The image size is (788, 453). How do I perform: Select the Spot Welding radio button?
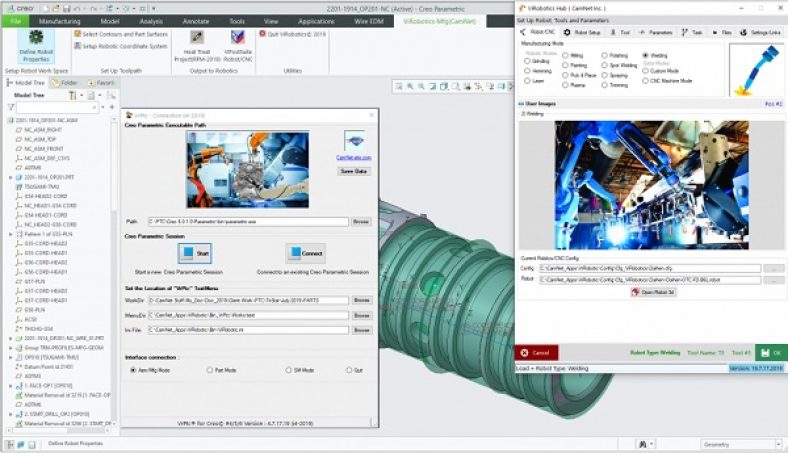(x=605, y=65)
